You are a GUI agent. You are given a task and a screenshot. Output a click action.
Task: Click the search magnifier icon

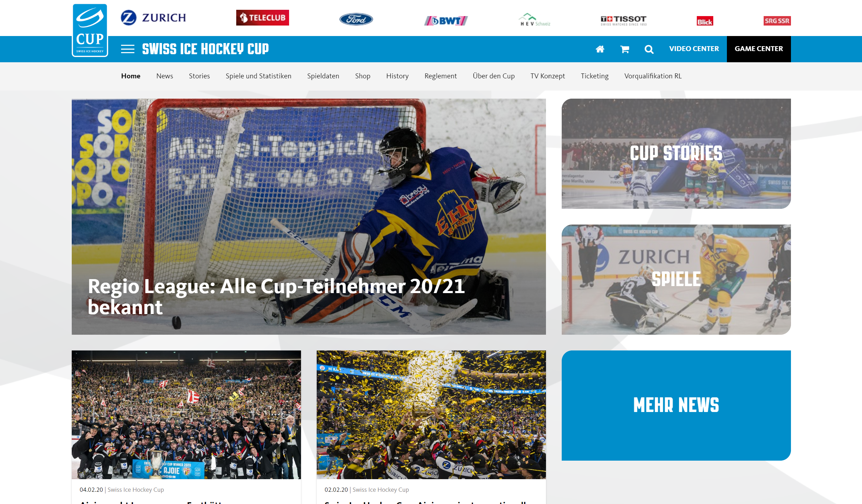649,49
